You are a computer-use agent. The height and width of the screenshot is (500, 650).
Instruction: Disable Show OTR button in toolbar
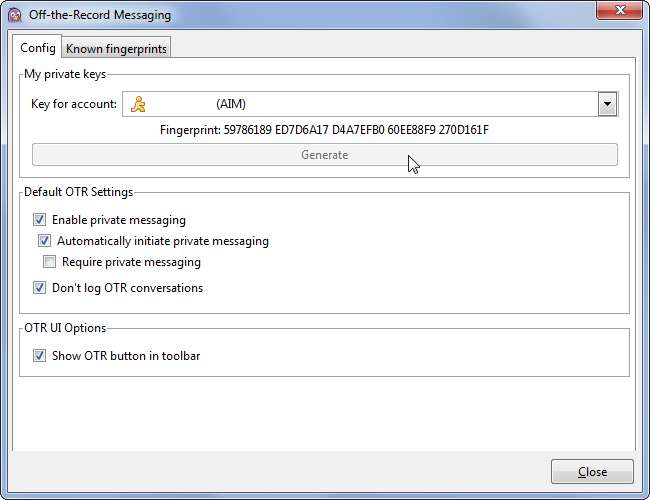pyautogui.click(x=40, y=355)
